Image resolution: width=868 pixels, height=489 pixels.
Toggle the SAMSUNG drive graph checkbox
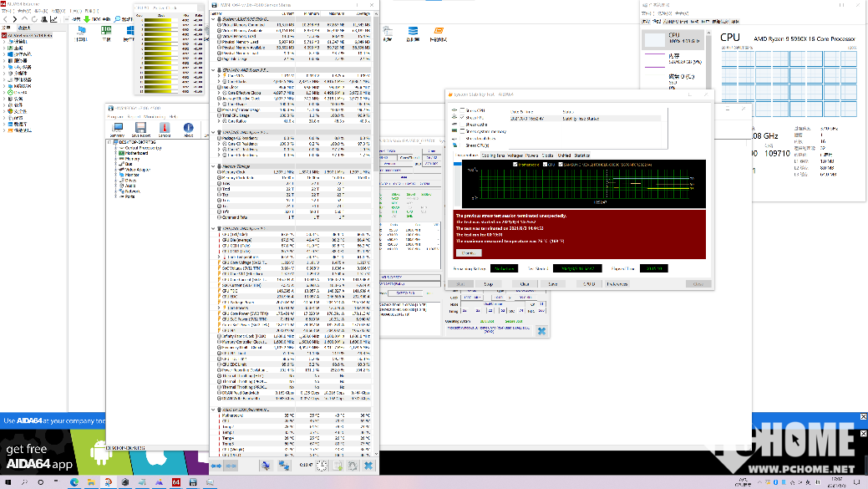point(561,165)
